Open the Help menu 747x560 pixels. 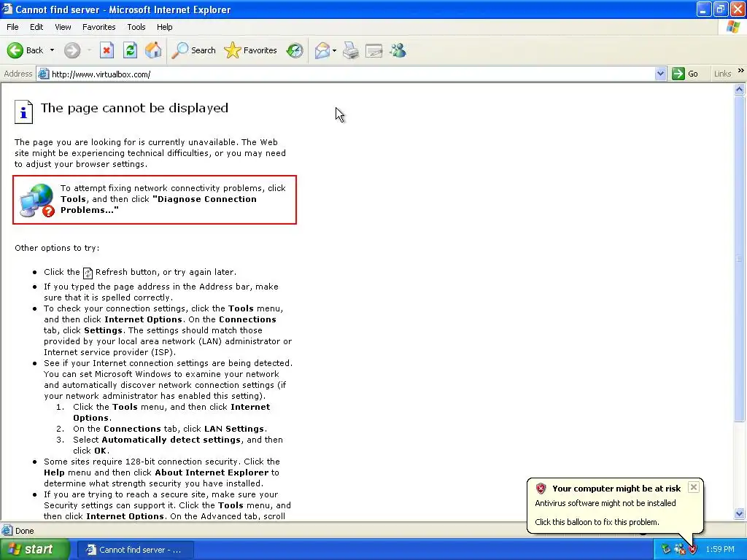tap(164, 27)
